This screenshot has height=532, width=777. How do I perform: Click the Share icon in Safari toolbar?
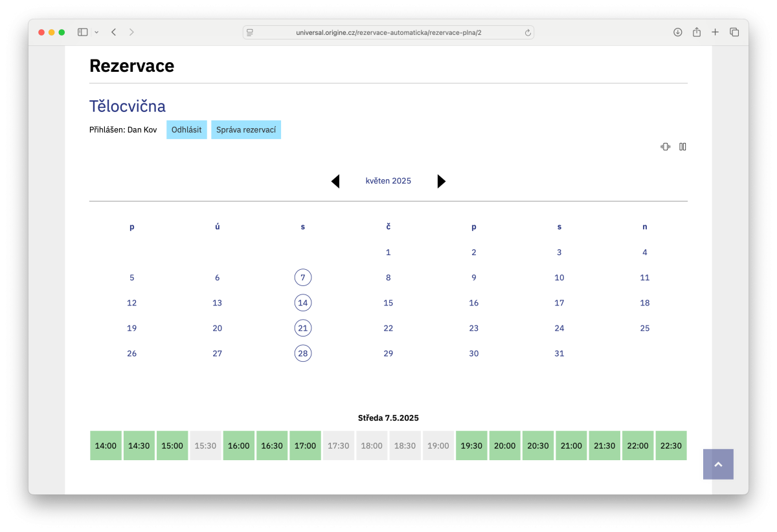(x=697, y=32)
